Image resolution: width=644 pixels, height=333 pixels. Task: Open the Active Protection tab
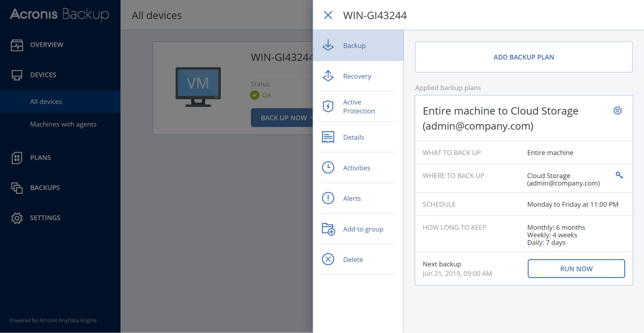(358, 107)
